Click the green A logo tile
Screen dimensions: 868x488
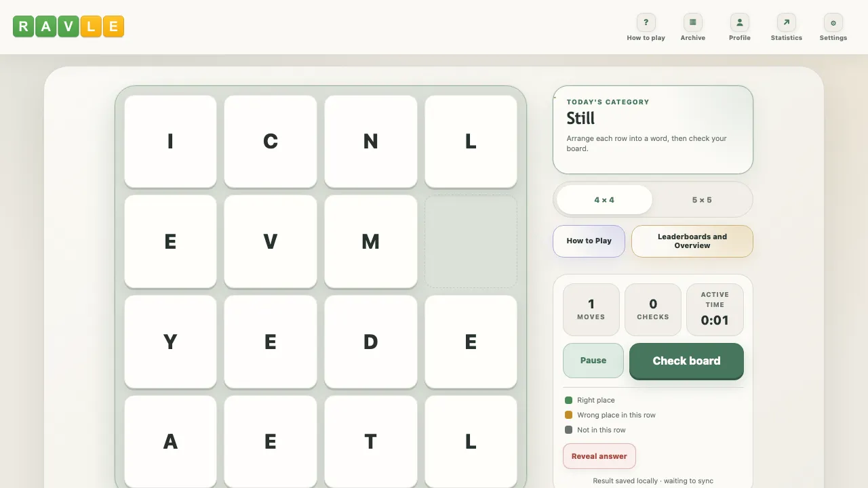45,26
